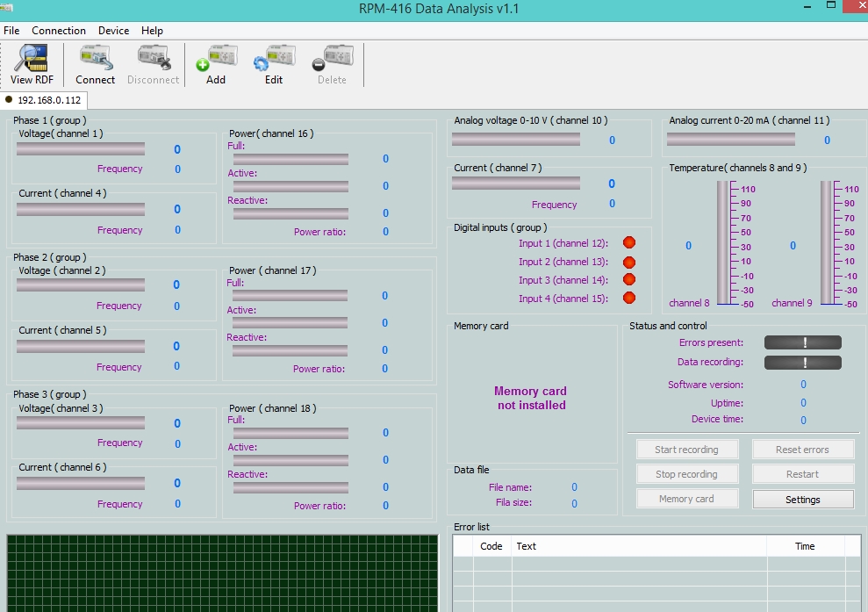Click Power ratio value in channel 16
Image resolution: width=868 pixels, height=612 pixels.
(x=385, y=232)
